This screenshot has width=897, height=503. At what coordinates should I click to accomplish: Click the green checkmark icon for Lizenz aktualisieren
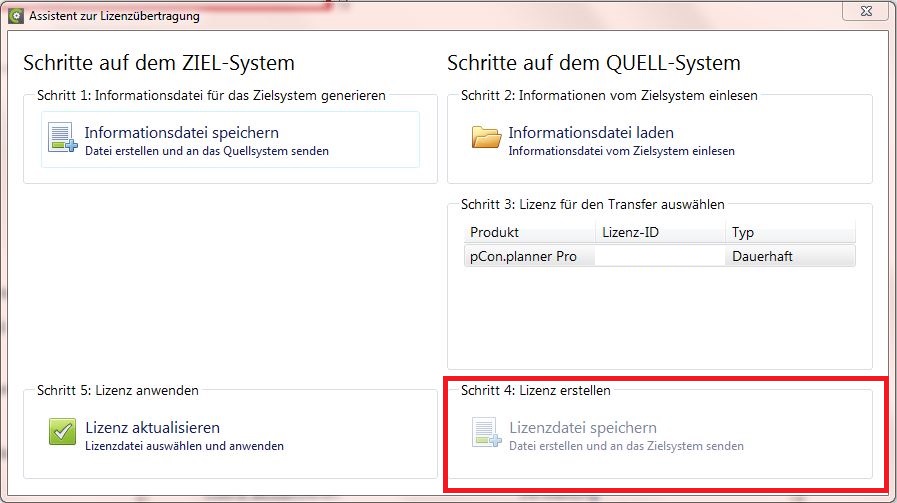coord(62,431)
